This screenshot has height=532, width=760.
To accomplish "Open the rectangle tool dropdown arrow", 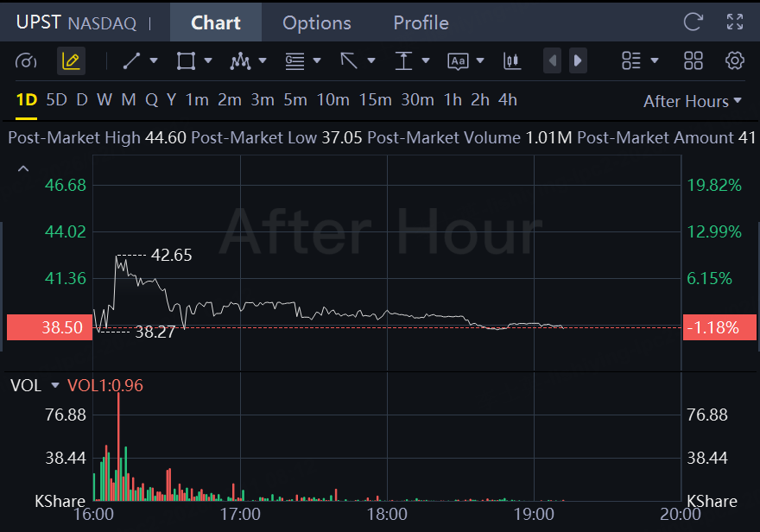I will pos(208,60).
